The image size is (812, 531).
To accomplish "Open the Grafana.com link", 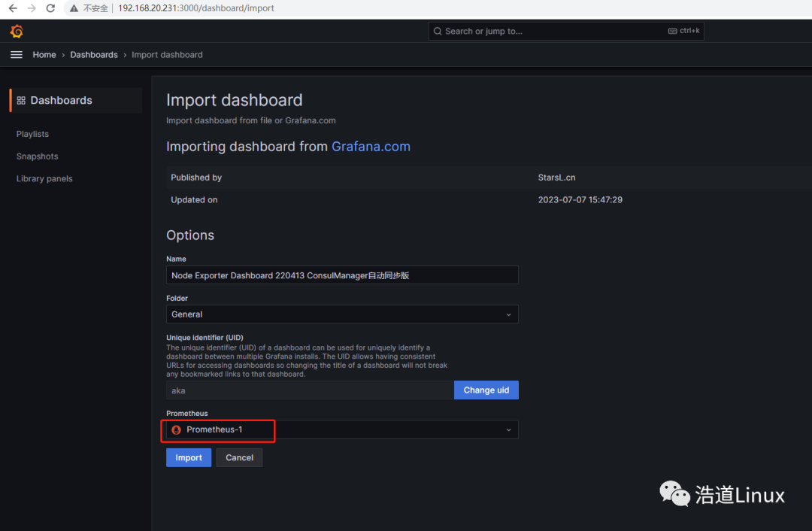I will pyautogui.click(x=371, y=147).
